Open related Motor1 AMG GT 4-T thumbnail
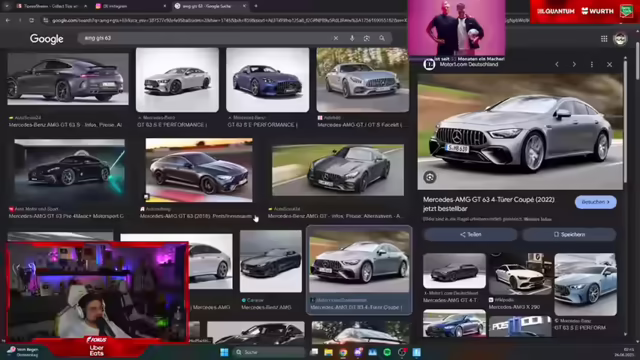Viewport: 640px width, 360px height. click(454, 271)
